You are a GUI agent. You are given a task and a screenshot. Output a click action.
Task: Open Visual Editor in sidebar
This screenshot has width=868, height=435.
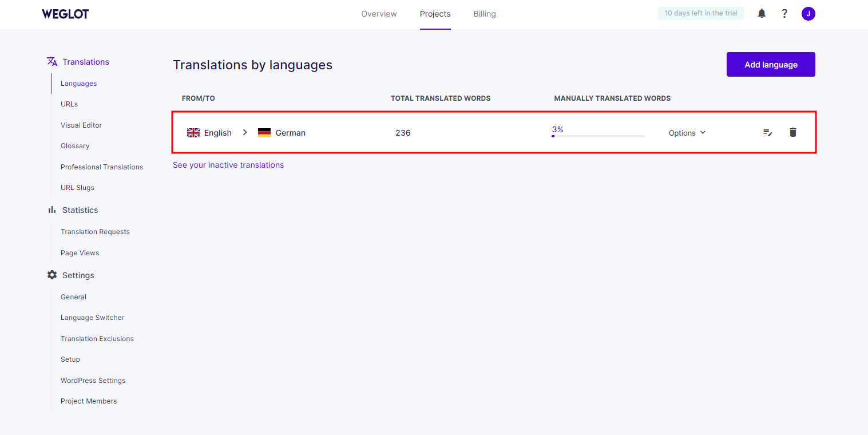click(81, 125)
